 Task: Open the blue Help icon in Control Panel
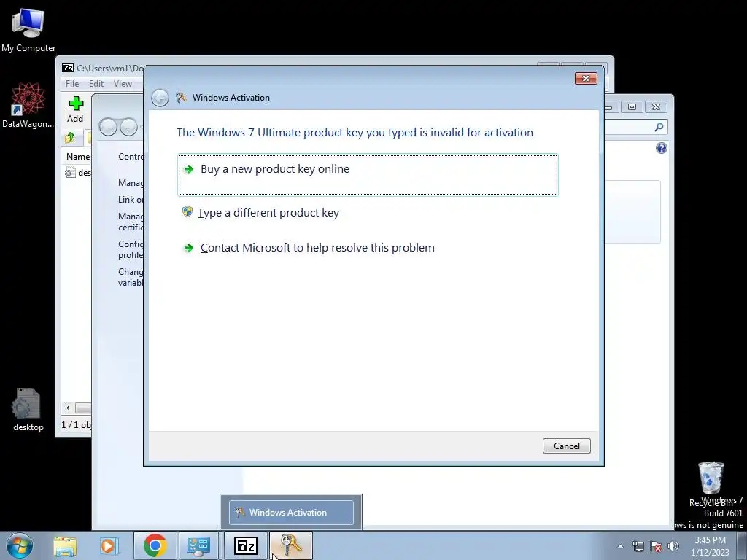[661, 148]
